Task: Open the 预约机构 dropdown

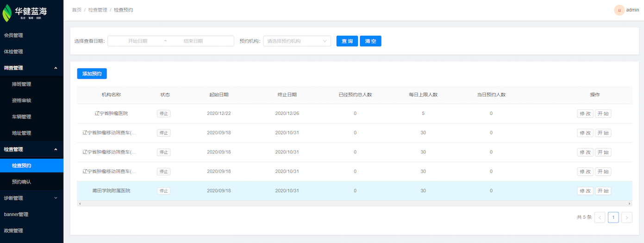Action: point(297,41)
